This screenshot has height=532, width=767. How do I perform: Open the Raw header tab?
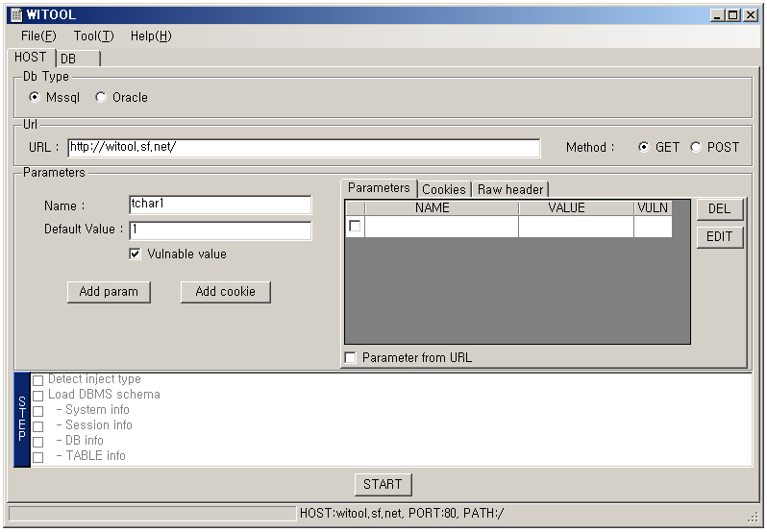tap(510, 189)
